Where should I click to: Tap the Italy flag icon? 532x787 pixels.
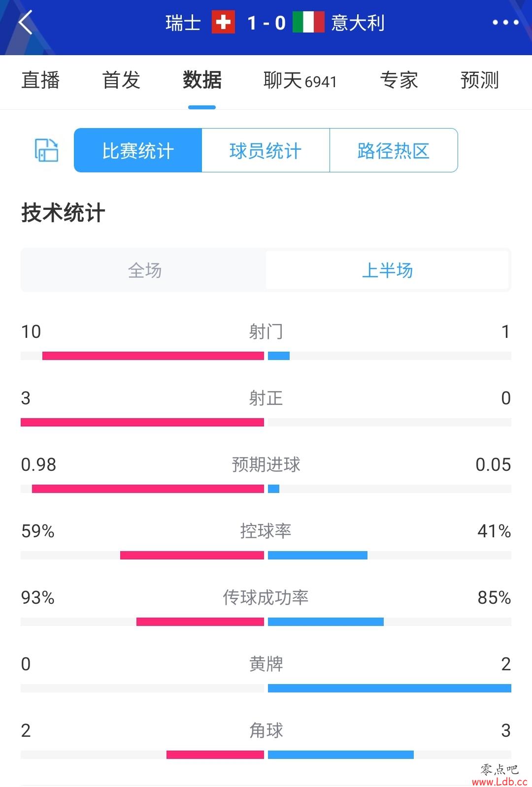click(308, 23)
